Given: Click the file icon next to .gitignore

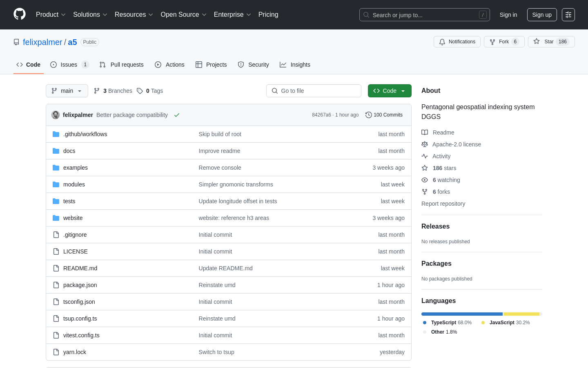Looking at the screenshot, I should tap(56, 235).
